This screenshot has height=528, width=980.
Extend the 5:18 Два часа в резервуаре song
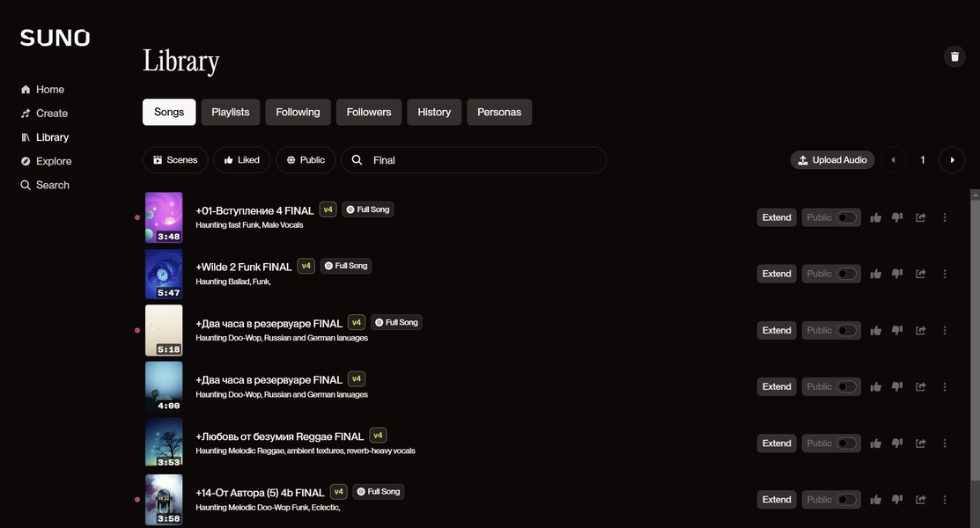777,331
